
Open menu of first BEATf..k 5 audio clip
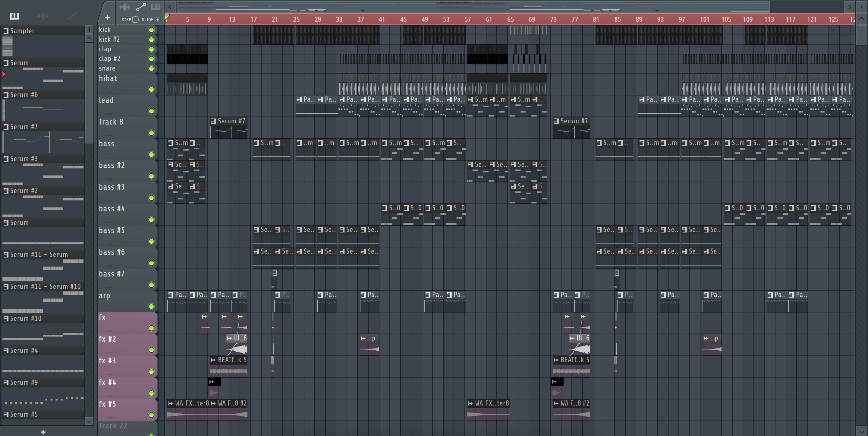tap(213, 360)
